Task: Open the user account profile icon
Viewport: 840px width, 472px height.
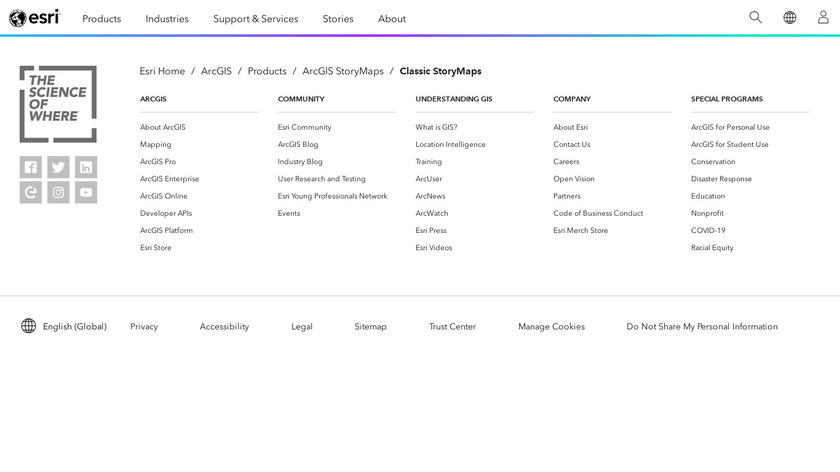Action: point(823,18)
